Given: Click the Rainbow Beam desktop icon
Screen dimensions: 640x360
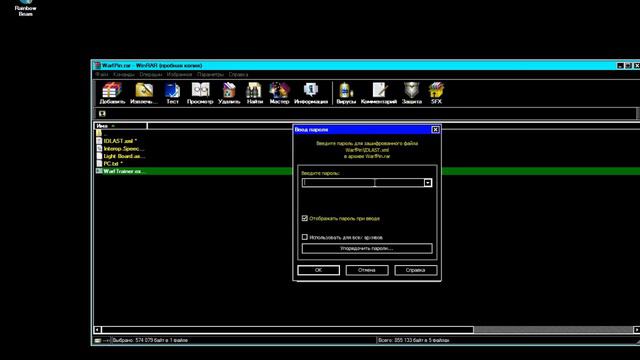Looking at the screenshot, I should click(25, 8).
